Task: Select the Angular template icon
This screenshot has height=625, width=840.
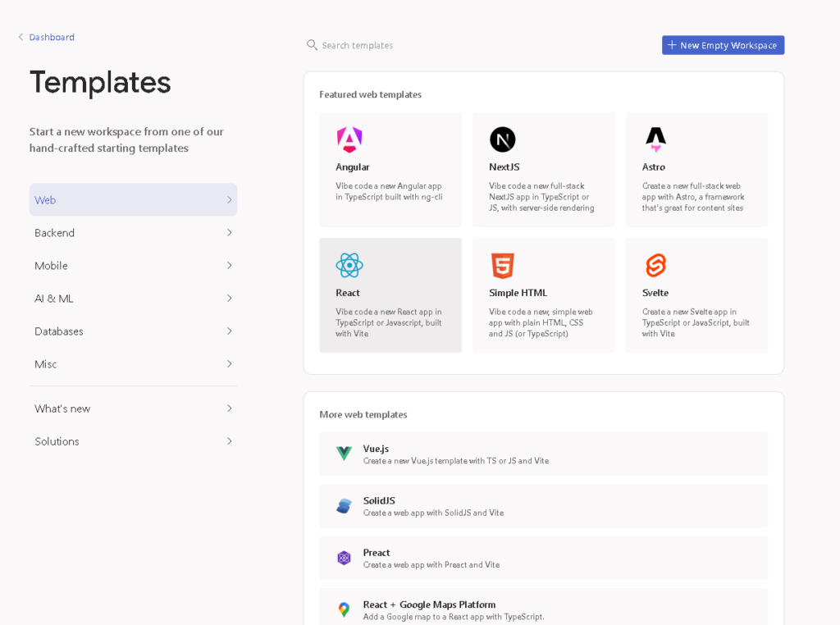Action: point(349,139)
